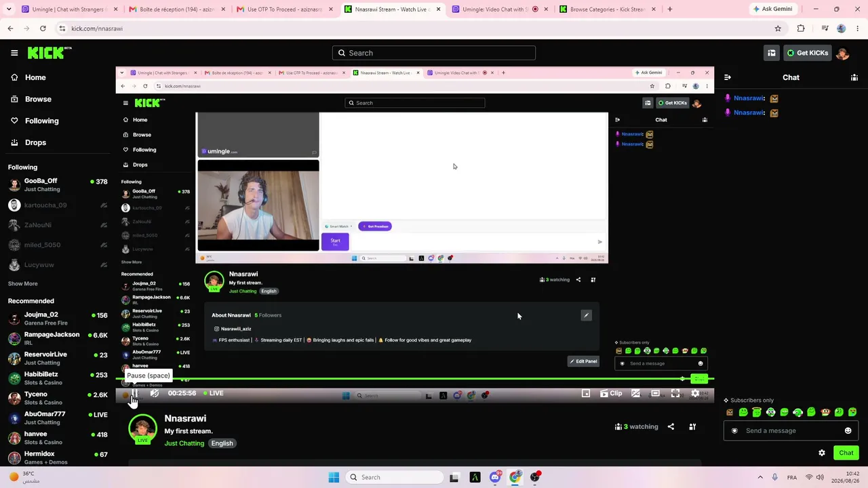Insert the brown angry face emote

pyautogui.click(x=730, y=412)
